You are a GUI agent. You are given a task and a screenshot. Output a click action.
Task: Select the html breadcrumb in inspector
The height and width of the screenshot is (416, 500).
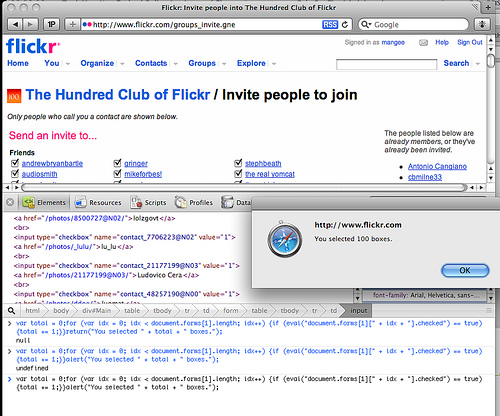coord(33,311)
